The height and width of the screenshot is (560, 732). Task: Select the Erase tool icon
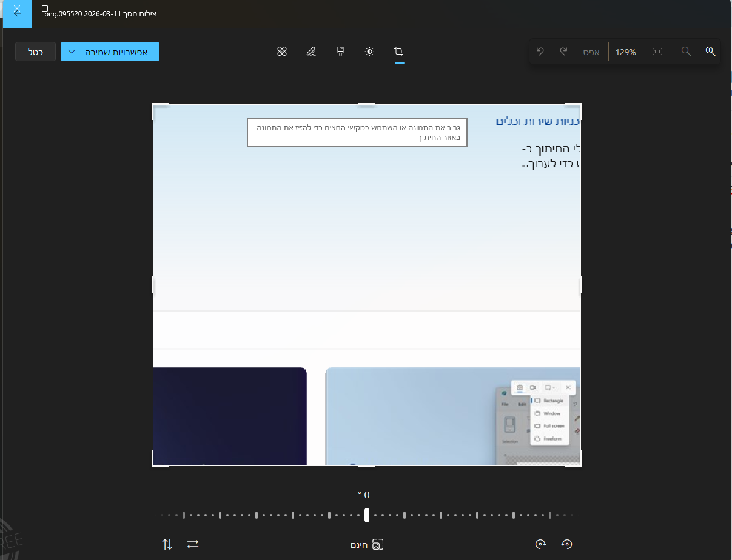point(281,52)
